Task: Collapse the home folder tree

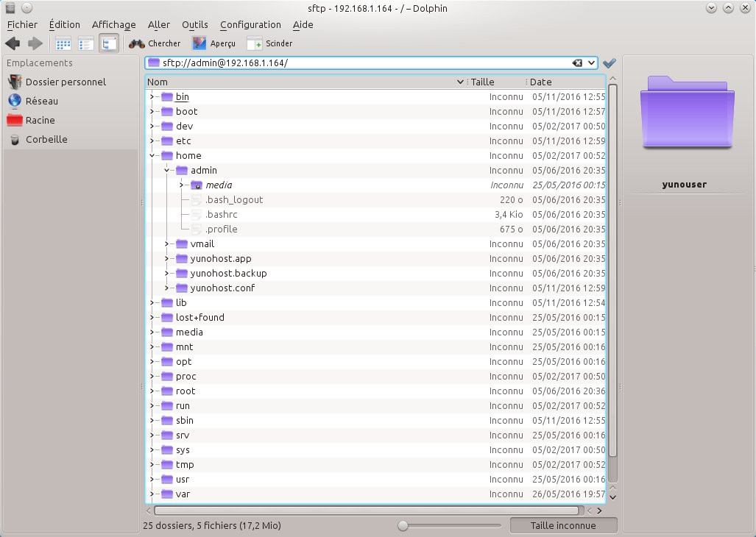Action: coord(152,155)
